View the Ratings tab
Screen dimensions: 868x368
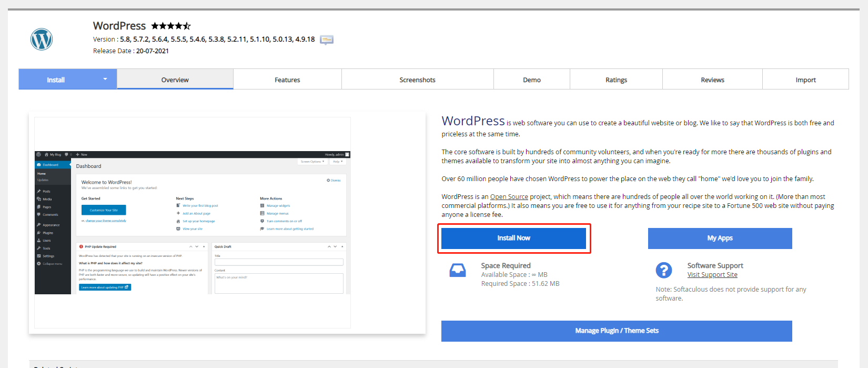point(616,80)
